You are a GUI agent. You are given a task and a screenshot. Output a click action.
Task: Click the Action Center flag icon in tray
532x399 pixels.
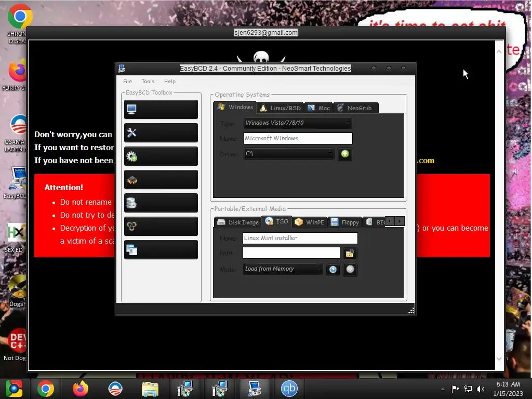455,389
